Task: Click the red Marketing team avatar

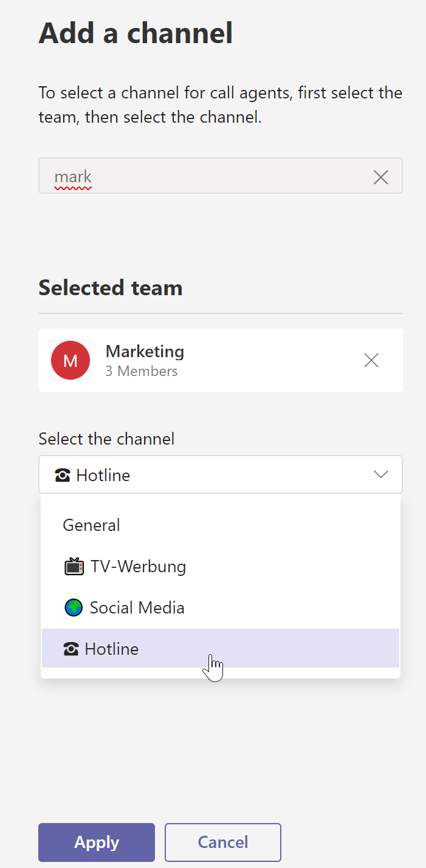Action: pos(70,360)
